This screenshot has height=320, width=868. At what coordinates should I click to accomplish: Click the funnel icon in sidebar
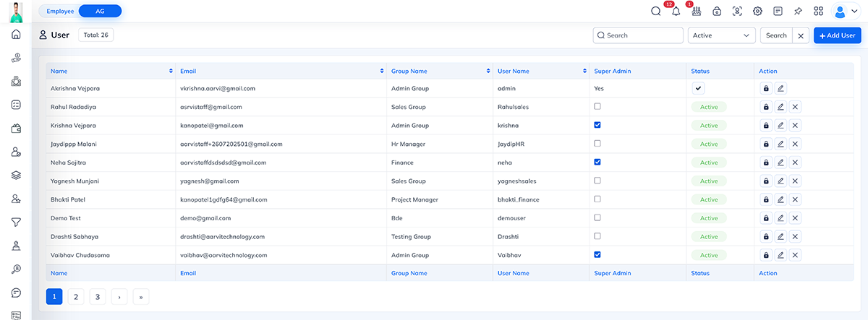[x=16, y=222]
